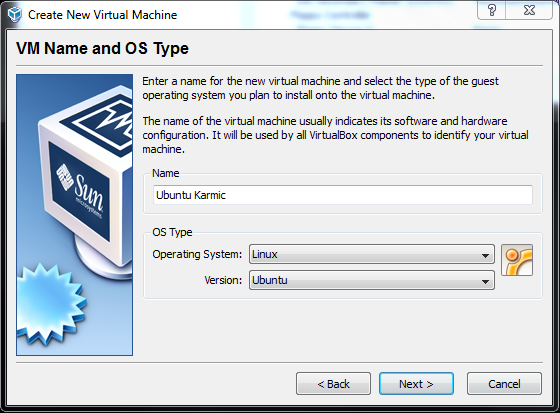The width and height of the screenshot is (560, 413).
Task: Click the OS Type group label
Action: click(172, 233)
